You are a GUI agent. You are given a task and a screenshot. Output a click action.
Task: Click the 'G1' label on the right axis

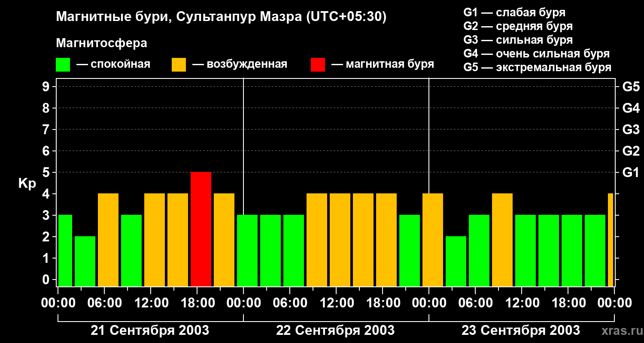[631, 172]
